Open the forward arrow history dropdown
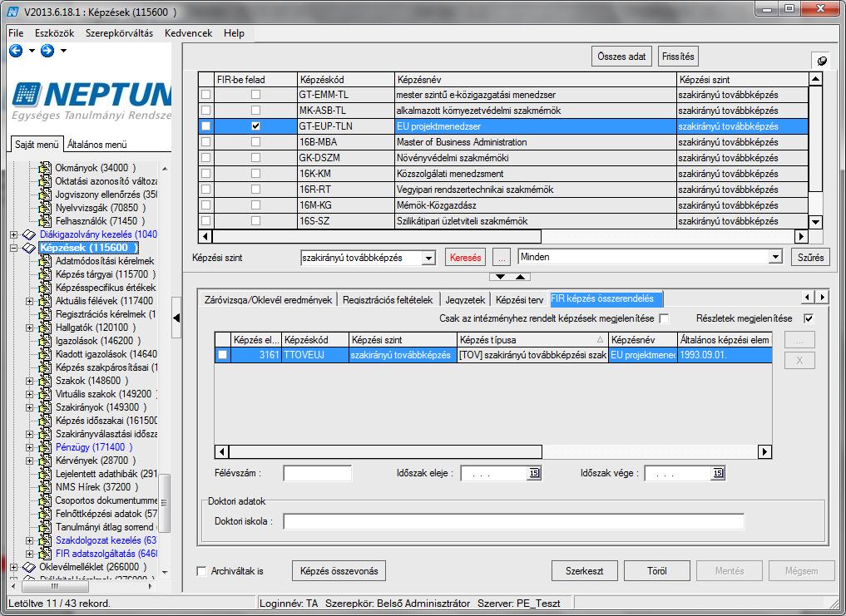The image size is (846, 616). (64, 51)
